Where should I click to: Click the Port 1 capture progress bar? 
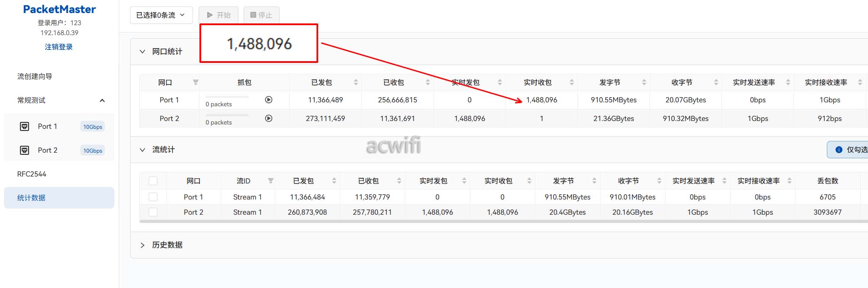click(x=227, y=97)
